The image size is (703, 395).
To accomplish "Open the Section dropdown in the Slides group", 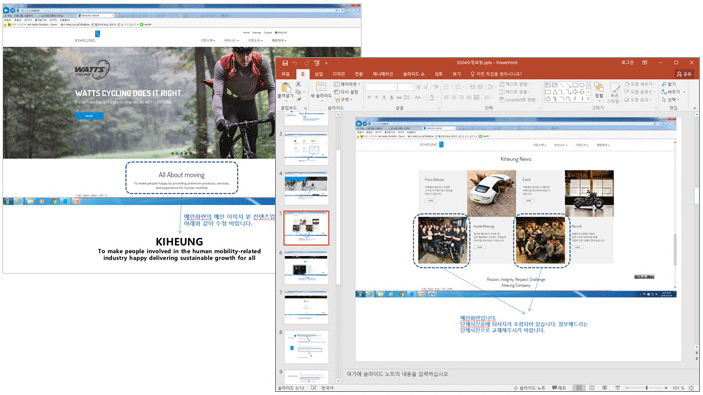I will coord(343,100).
